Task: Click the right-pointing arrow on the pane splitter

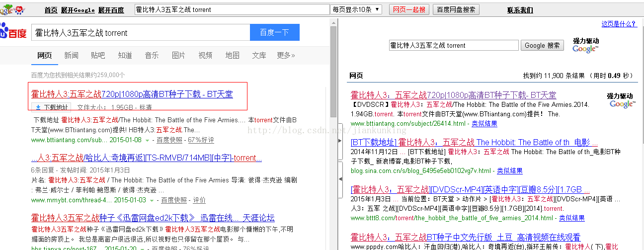Action: (339, 141)
